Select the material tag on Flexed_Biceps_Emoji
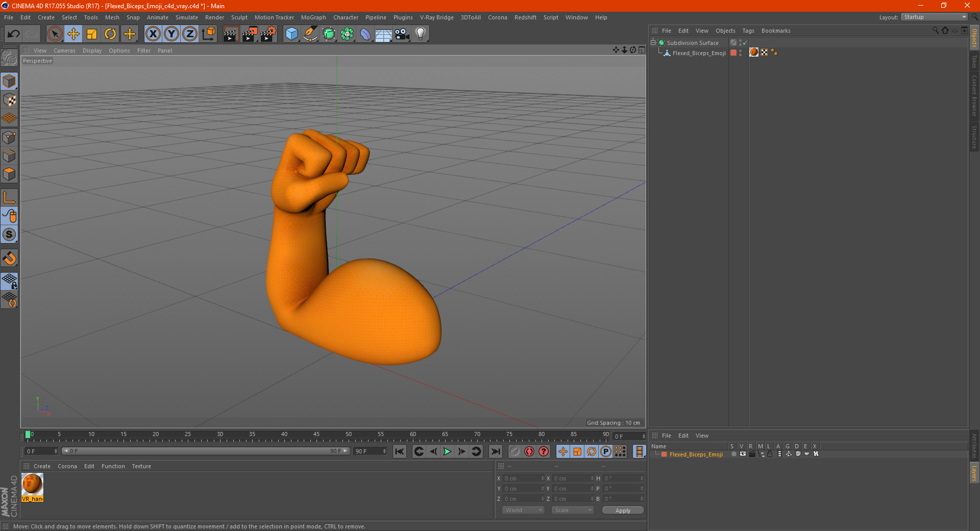 point(754,52)
